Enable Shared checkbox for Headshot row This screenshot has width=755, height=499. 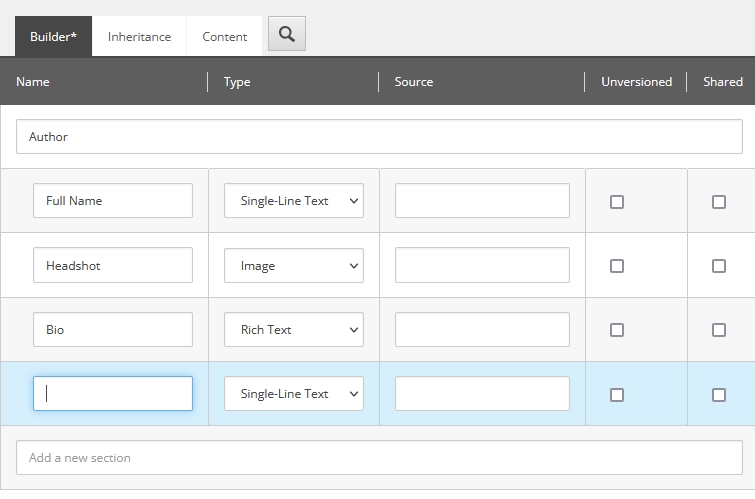719,266
